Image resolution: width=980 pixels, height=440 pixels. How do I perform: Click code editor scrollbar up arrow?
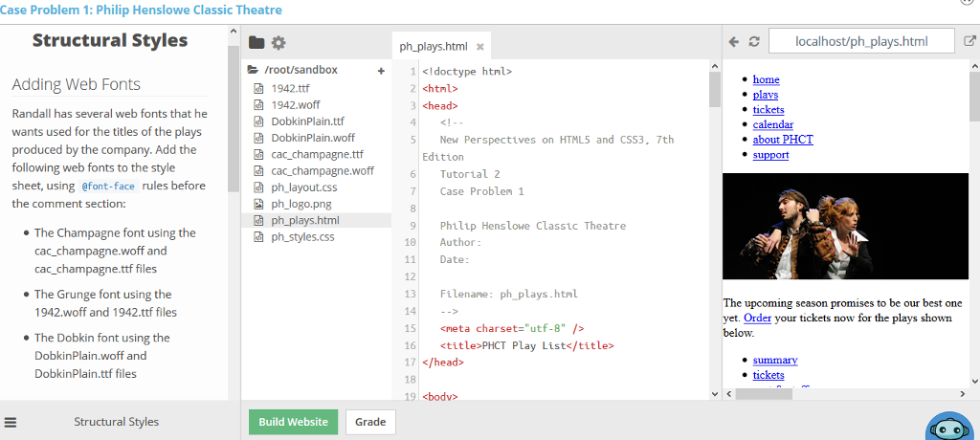[715, 64]
